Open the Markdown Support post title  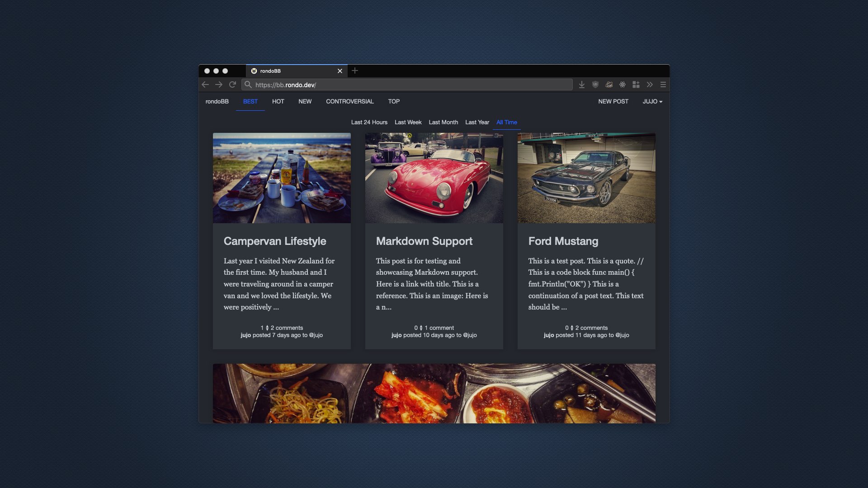pos(424,241)
